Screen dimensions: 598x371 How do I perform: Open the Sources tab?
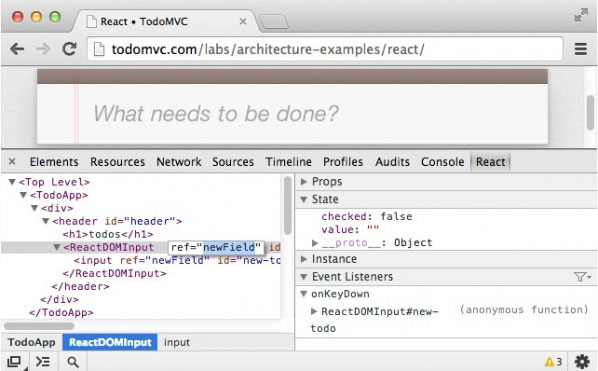[x=233, y=162]
